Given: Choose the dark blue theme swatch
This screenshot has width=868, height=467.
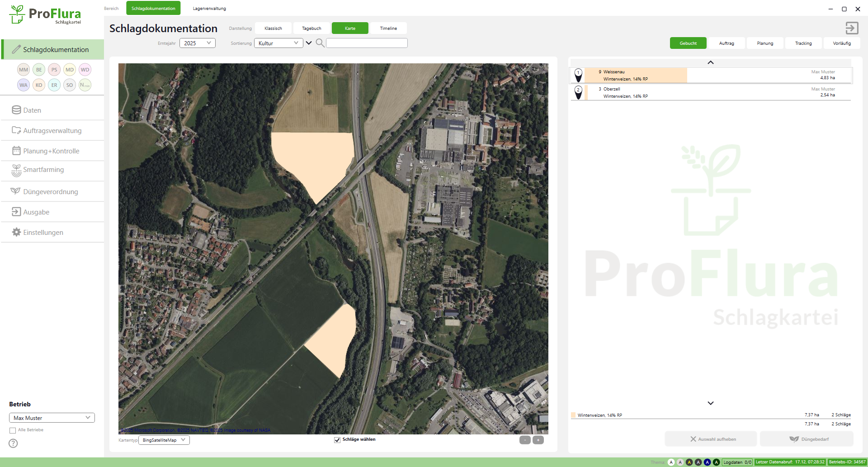Looking at the screenshot, I should tap(707, 462).
